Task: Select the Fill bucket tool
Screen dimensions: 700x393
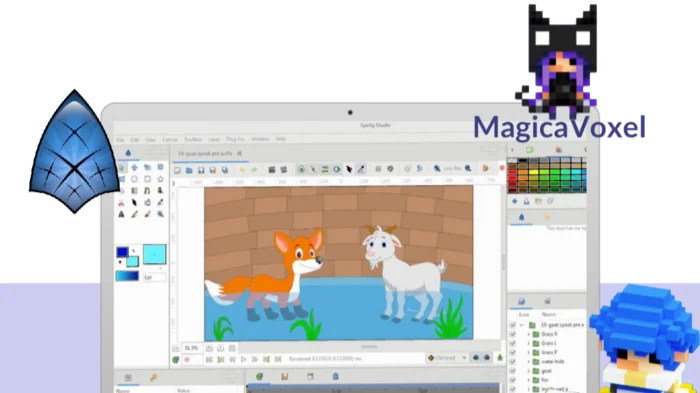Action: coord(147,203)
